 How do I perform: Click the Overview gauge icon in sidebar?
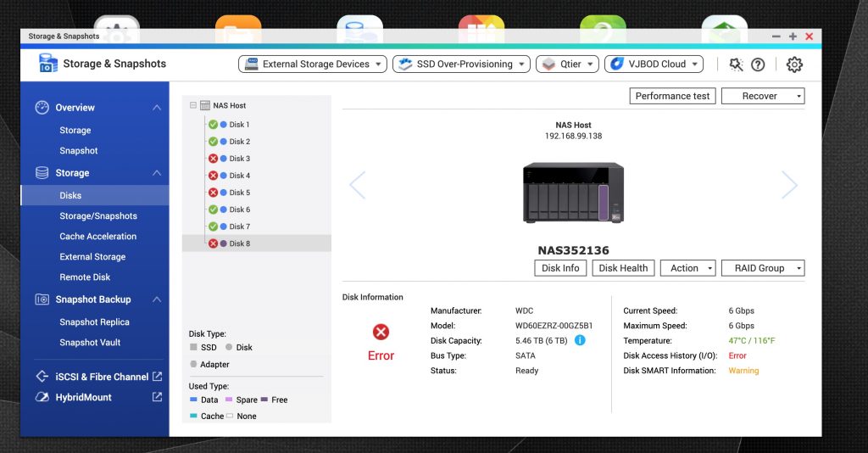click(42, 108)
